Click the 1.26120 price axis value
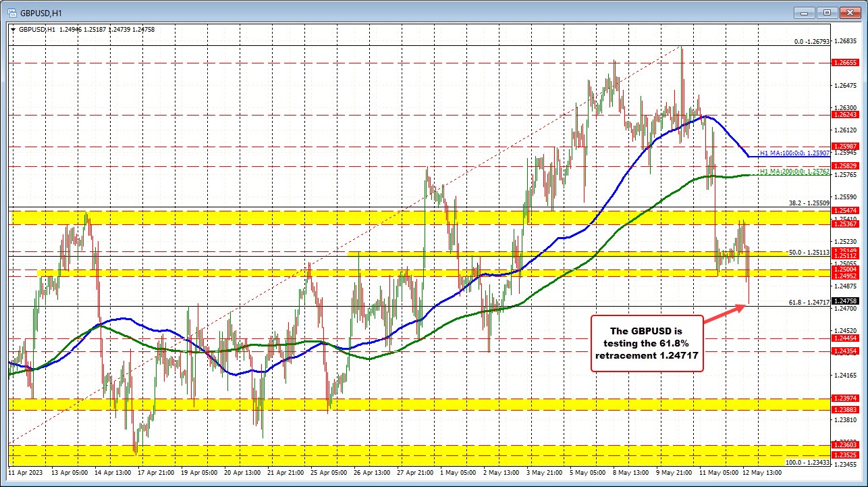868x487 pixels. 845,130
